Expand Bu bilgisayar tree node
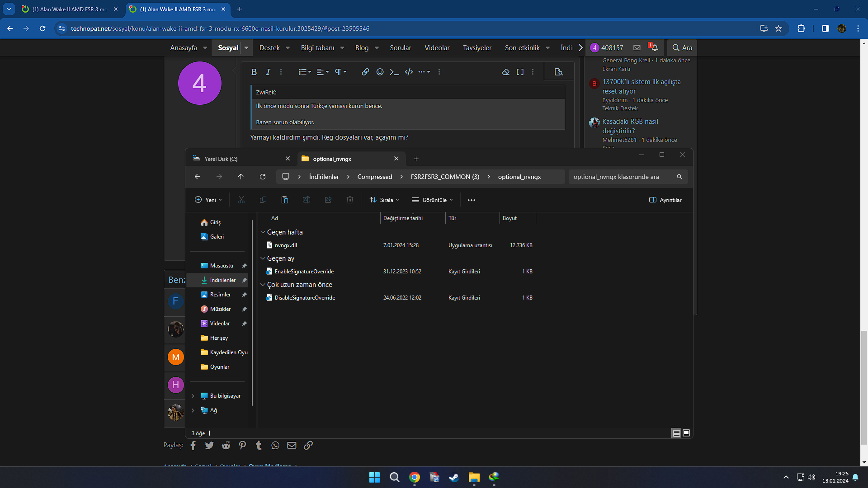Screen dimensions: 868x488 coord(193,396)
